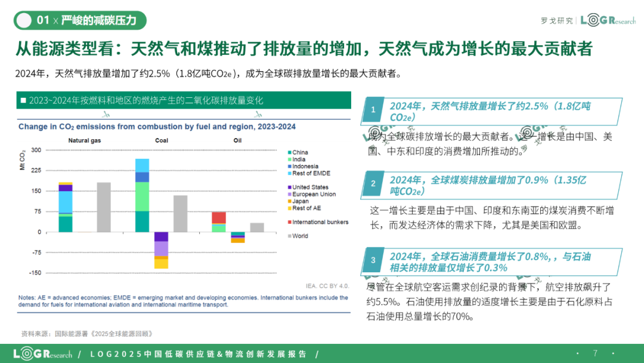The width and height of the screenshot is (644, 363).
Task: Click the International bunkers red legend marker
Action: pos(290,223)
